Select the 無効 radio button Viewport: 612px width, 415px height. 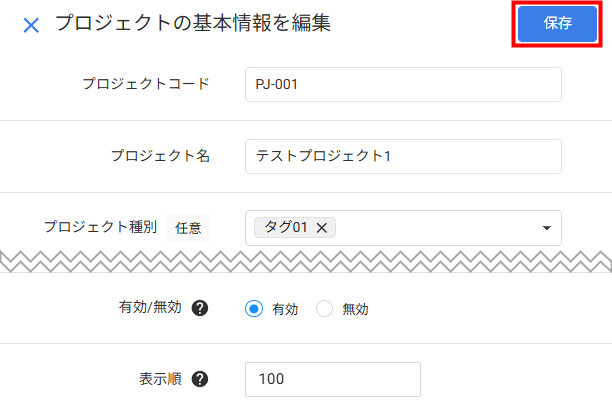point(324,309)
